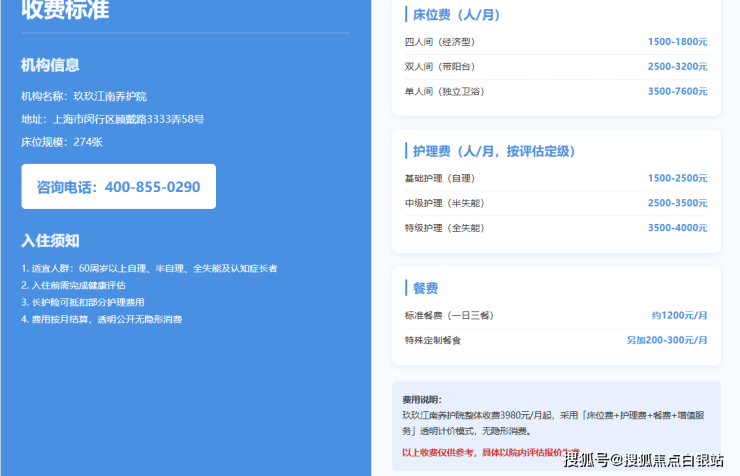Click the price 1500-2500元
740x476 pixels.
[x=677, y=178]
